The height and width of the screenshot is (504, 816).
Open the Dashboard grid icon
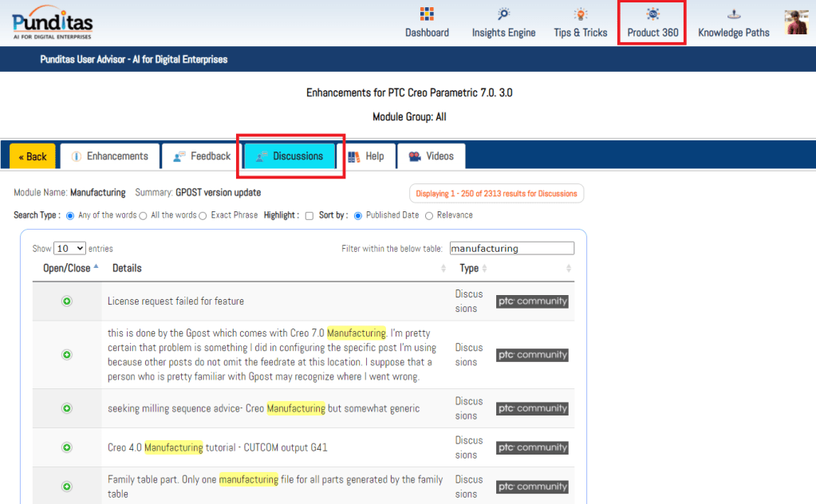(x=427, y=15)
